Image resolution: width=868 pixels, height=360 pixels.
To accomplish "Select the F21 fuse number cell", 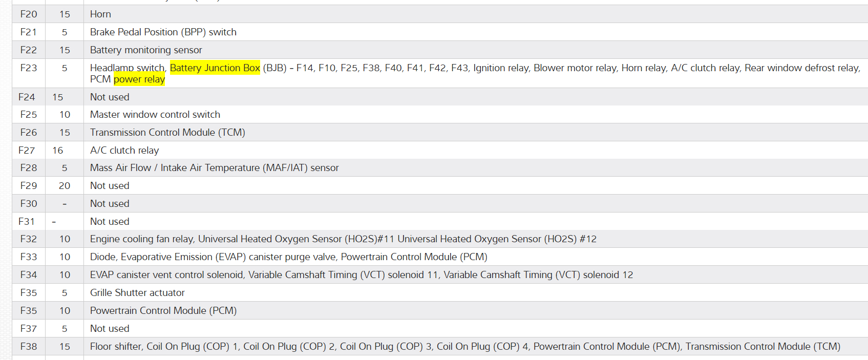I will (29, 32).
